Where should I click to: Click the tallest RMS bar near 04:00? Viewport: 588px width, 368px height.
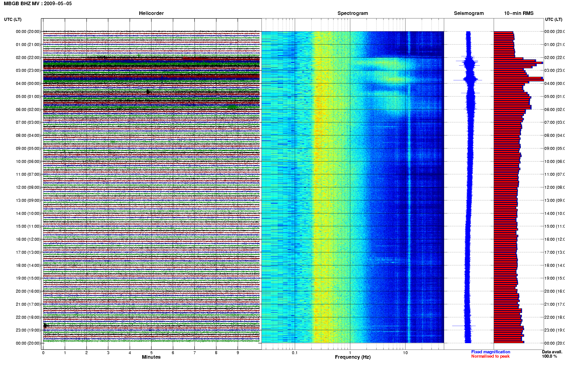(519, 80)
